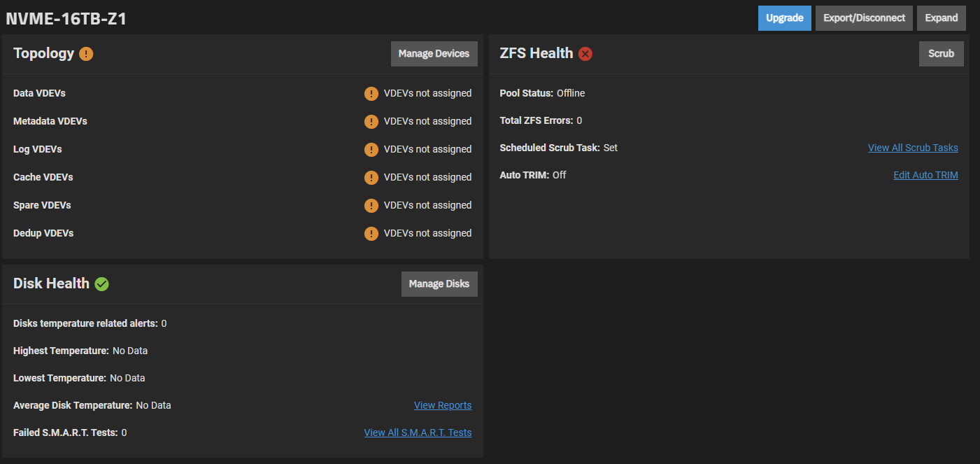Select the pool name NVME-16TB-Z1
Viewport: 980px width, 464px height.
pyautogui.click(x=66, y=19)
